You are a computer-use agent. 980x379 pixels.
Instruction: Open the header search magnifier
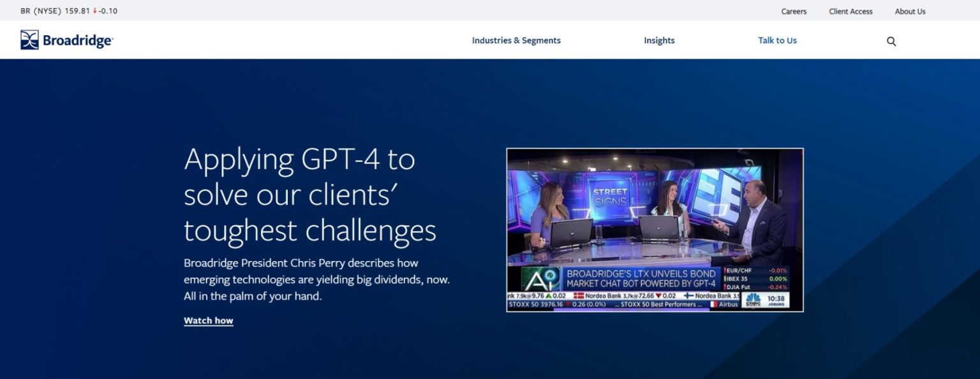891,40
